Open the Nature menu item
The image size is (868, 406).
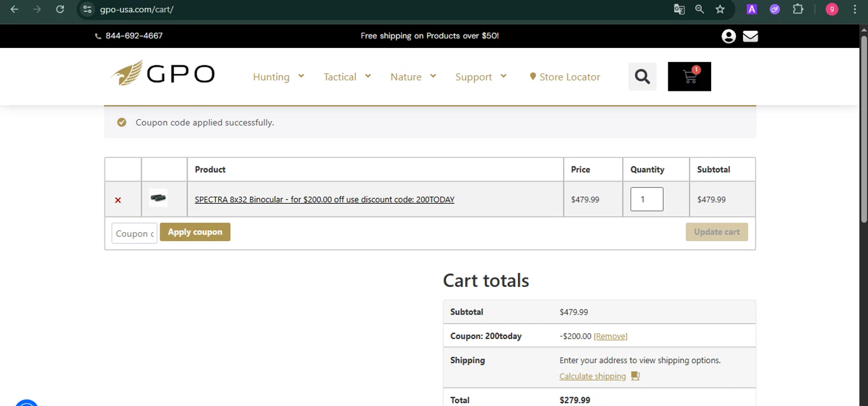(406, 77)
